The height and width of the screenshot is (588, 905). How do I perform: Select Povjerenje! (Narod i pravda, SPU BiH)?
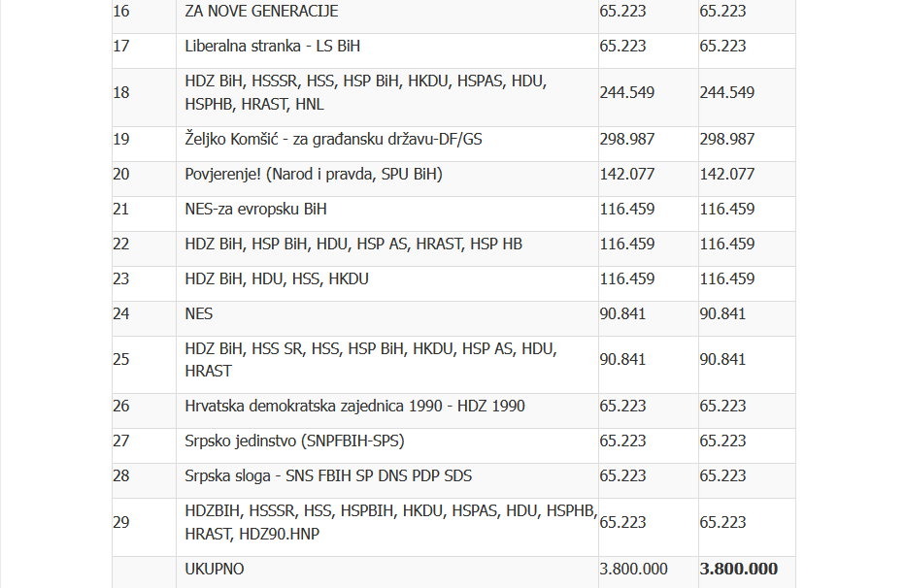[x=314, y=174]
